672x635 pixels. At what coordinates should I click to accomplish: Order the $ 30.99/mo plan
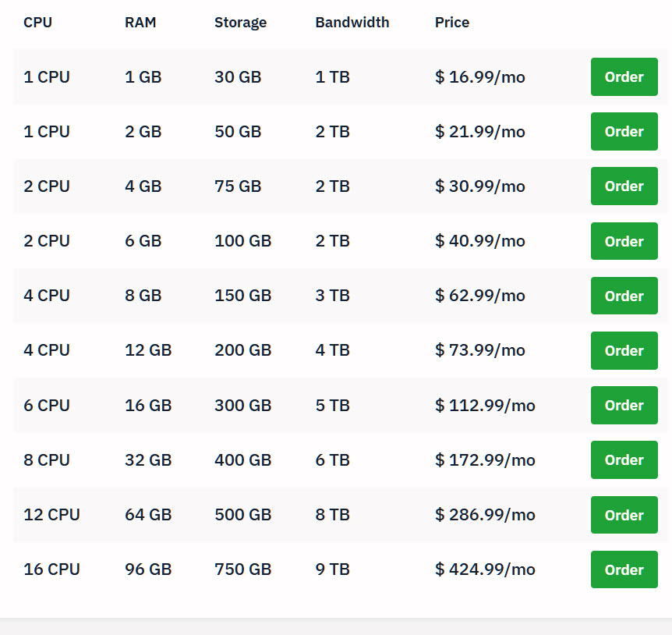pyautogui.click(x=624, y=186)
